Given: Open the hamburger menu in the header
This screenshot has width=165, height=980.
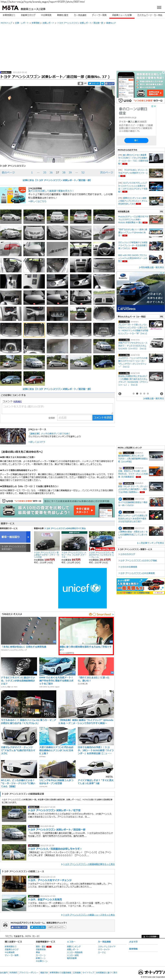Looking at the screenshot, I should (159, 7).
